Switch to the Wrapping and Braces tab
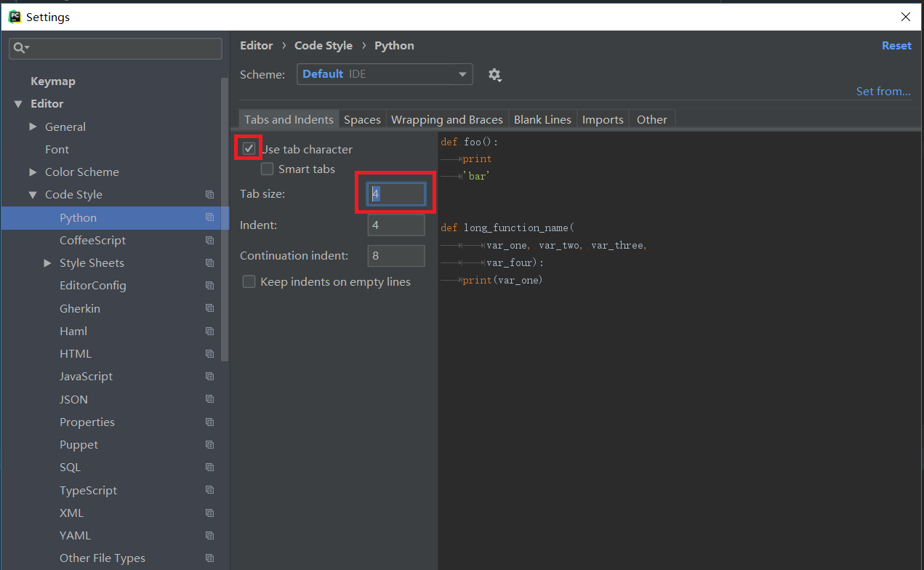This screenshot has height=570, width=924. pos(446,119)
